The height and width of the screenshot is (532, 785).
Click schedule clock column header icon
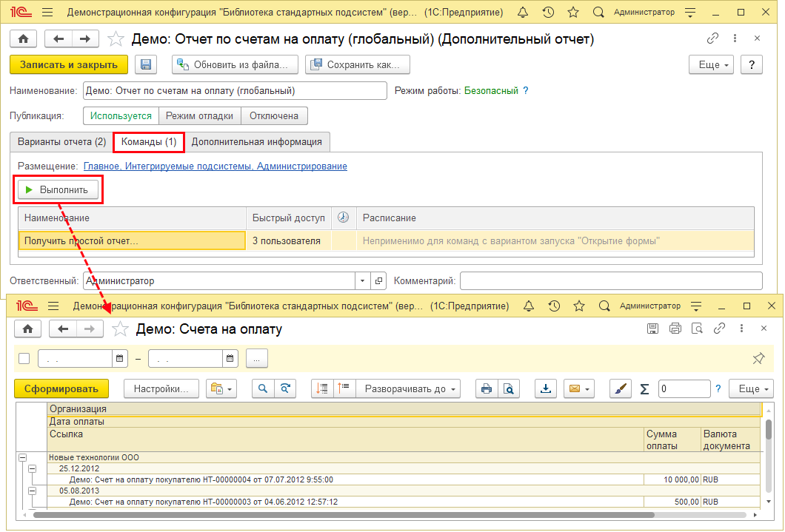[x=343, y=218]
